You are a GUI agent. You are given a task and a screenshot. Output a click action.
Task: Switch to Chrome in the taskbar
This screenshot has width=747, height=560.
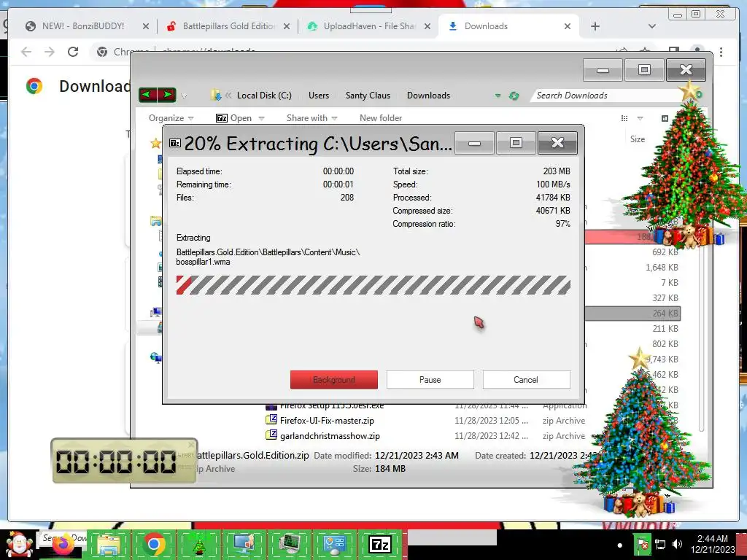[x=153, y=545]
